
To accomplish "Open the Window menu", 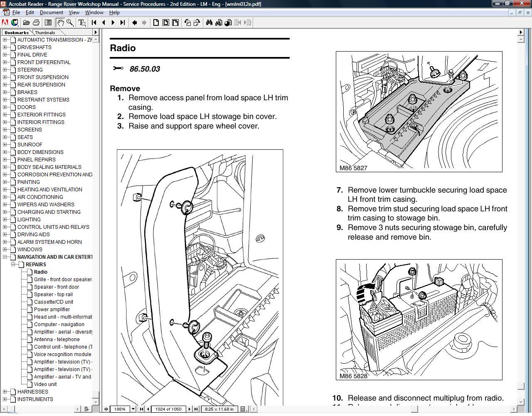I will coord(94,12).
